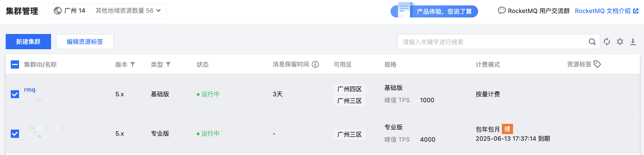Click info icon beside 消息保留时间
Image resolution: width=644 pixels, height=155 pixels.
[x=315, y=64]
